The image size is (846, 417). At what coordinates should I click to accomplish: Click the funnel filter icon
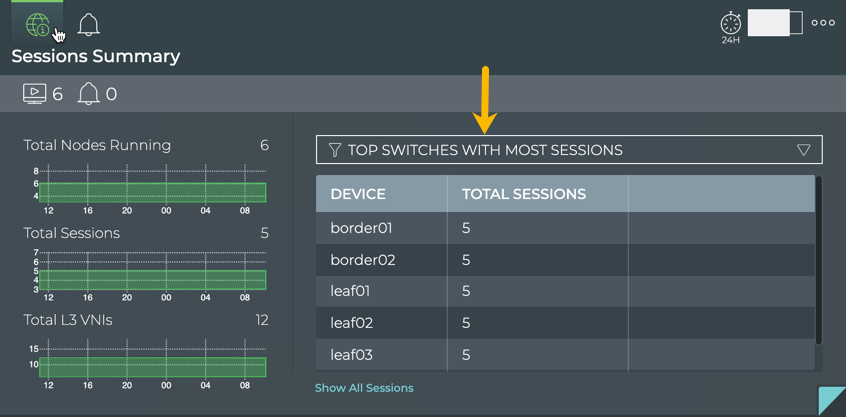click(335, 150)
